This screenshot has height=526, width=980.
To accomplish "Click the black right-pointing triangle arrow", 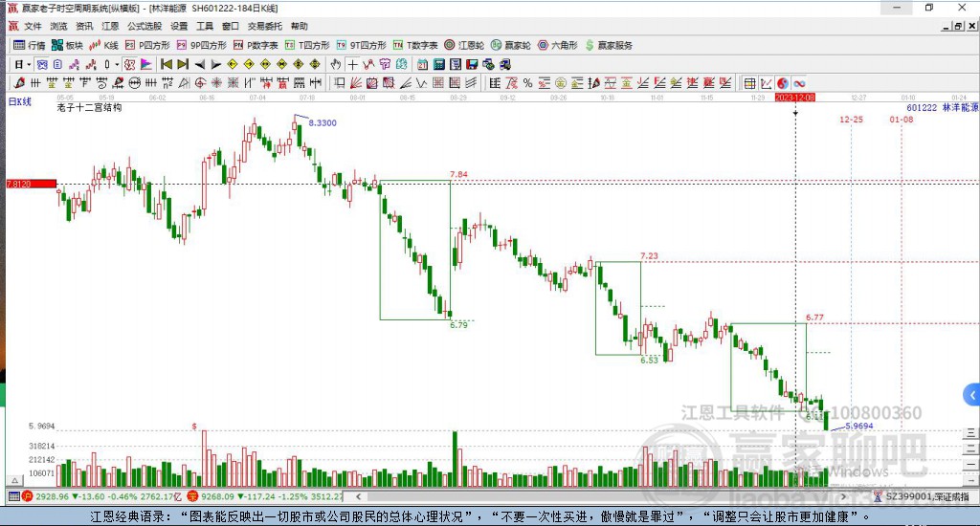I will 215,64.
